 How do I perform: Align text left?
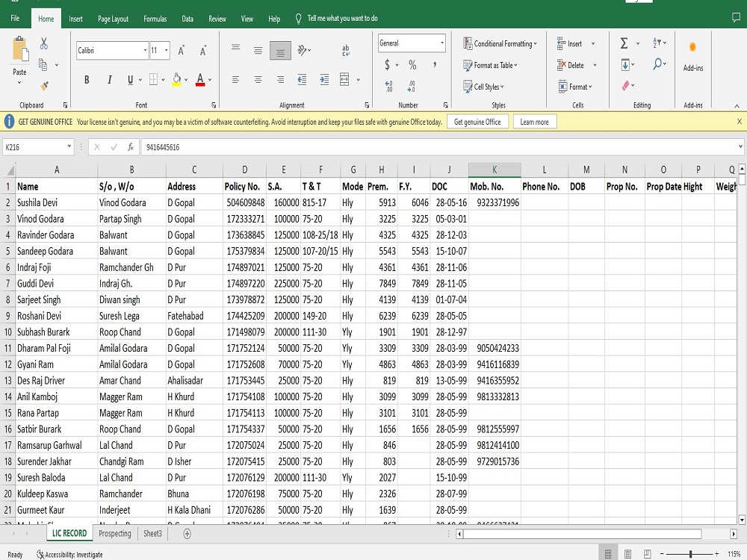point(235,80)
